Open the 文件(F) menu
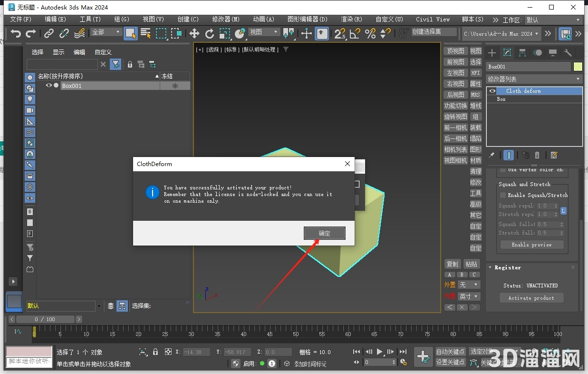Image resolution: width=588 pixels, height=374 pixels. 21,20
